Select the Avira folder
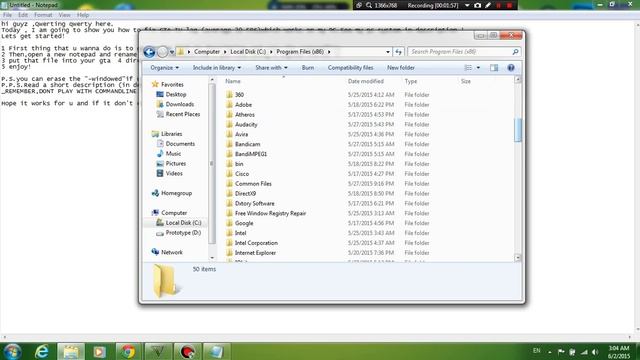The width and height of the screenshot is (640, 360). pos(241,134)
